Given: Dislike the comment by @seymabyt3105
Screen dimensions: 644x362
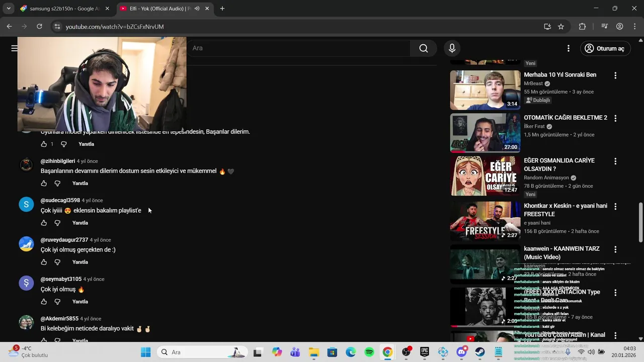Looking at the screenshot, I should (x=57, y=302).
